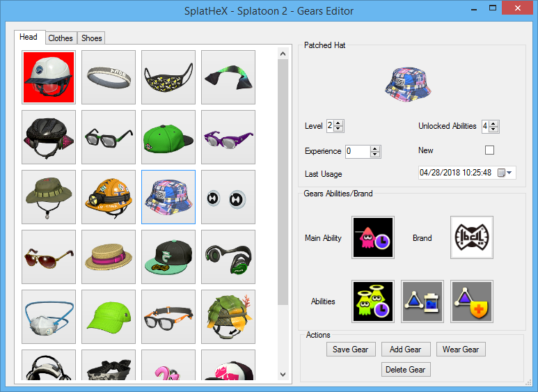The image size is (538, 392).
Task: Click into the Experience input field
Action: (358, 151)
